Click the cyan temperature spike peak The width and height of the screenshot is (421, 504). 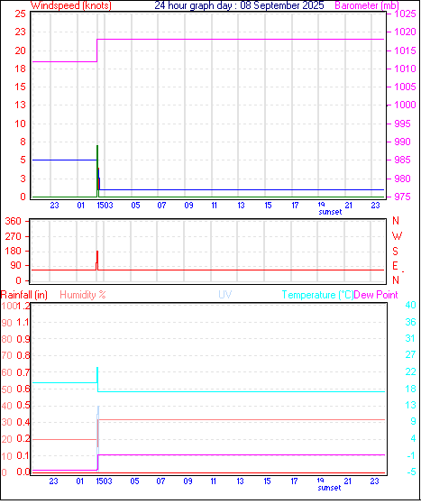click(97, 368)
